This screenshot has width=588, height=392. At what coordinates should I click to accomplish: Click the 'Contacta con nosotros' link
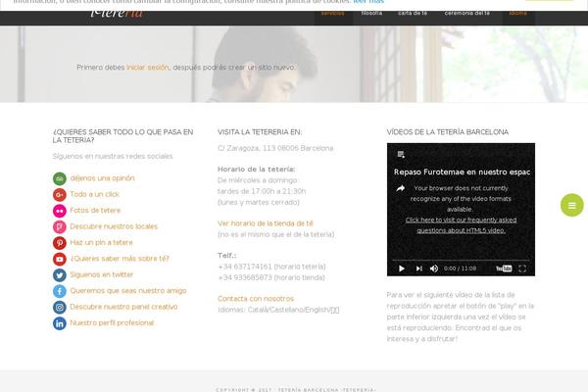[x=256, y=299]
